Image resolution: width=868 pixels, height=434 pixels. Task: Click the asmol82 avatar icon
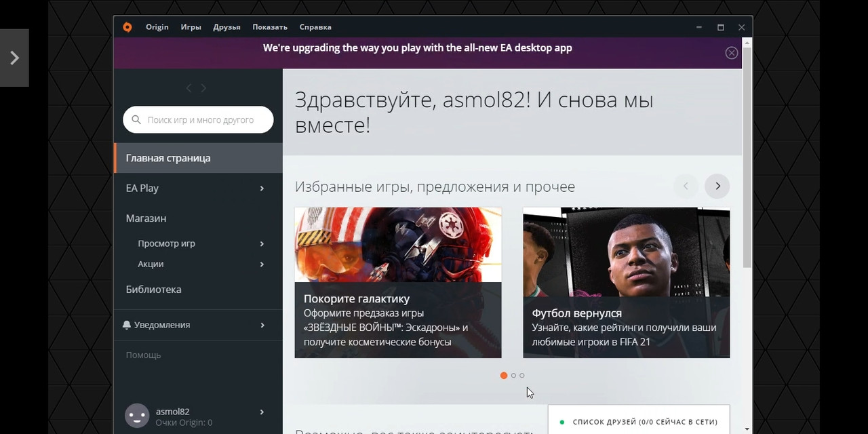[x=137, y=416]
